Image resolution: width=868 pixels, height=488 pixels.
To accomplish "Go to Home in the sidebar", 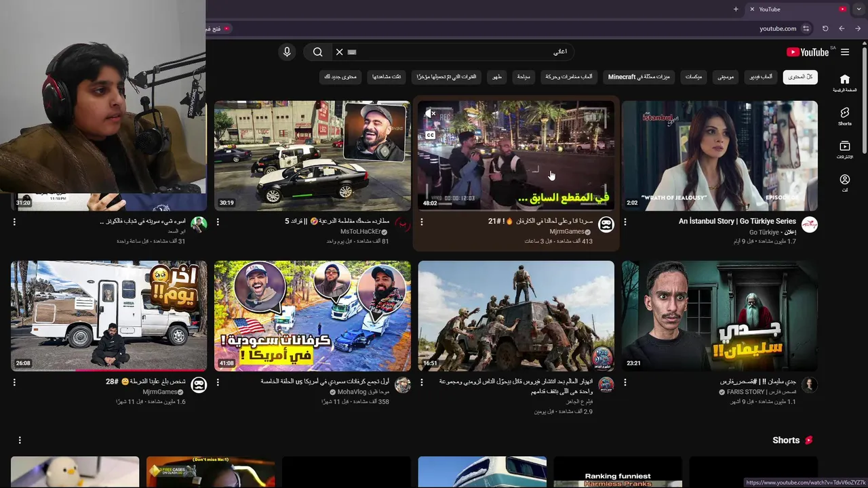I will 845,83.
